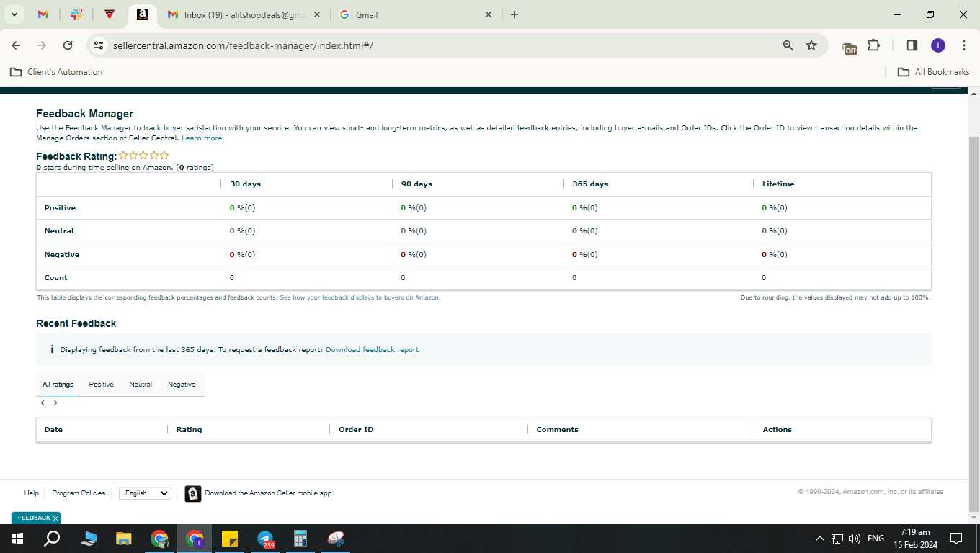This screenshot has height=553, width=980.
Task: Select the All ratings tab
Action: (58, 385)
